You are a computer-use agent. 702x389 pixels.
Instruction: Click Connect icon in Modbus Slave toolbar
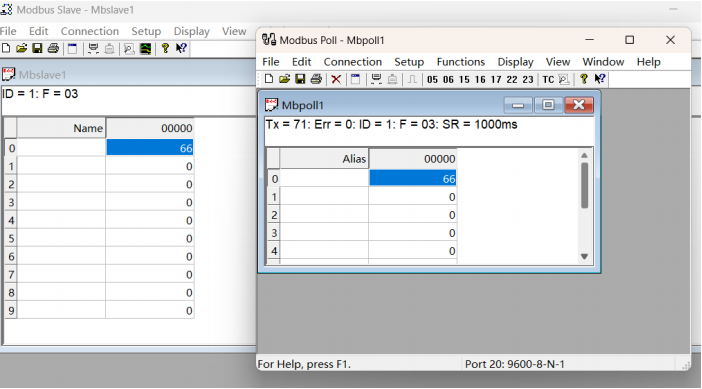[x=93, y=48]
